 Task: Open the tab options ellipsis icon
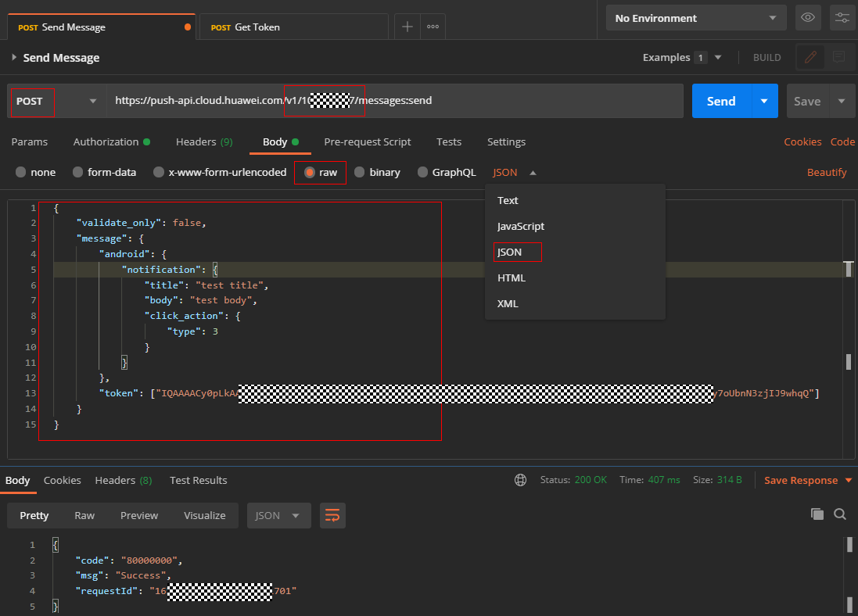(x=433, y=27)
